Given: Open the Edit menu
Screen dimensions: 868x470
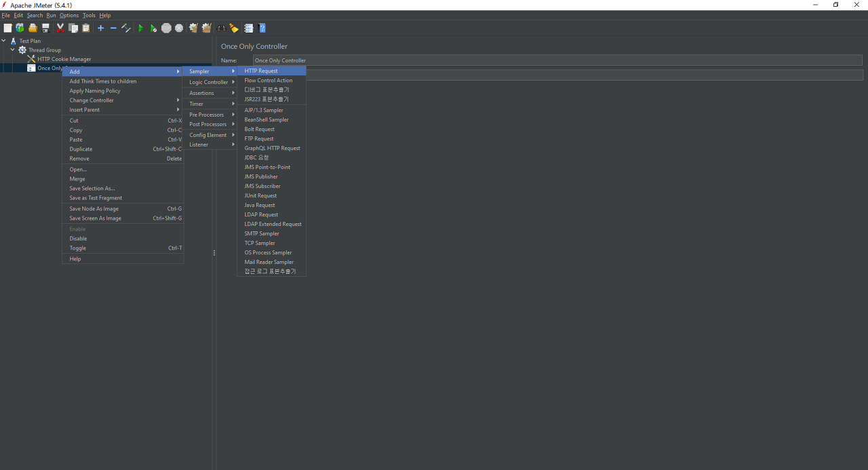Looking at the screenshot, I should (18, 15).
